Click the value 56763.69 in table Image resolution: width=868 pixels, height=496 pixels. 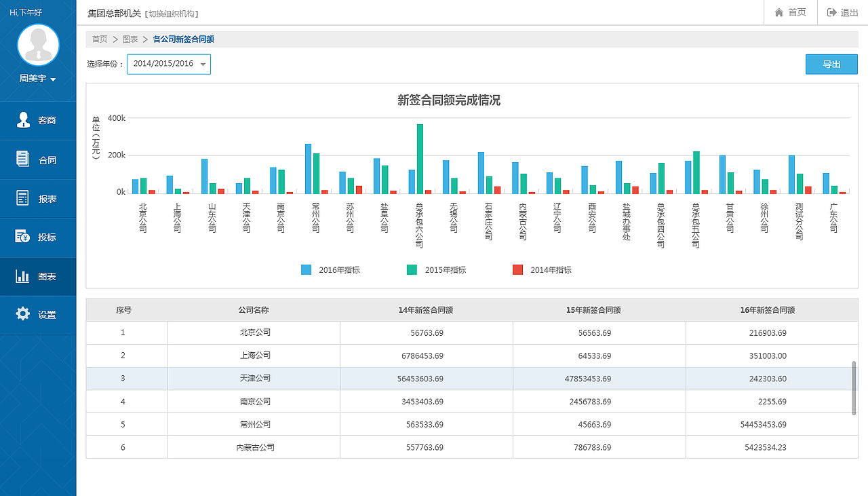[x=427, y=333]
